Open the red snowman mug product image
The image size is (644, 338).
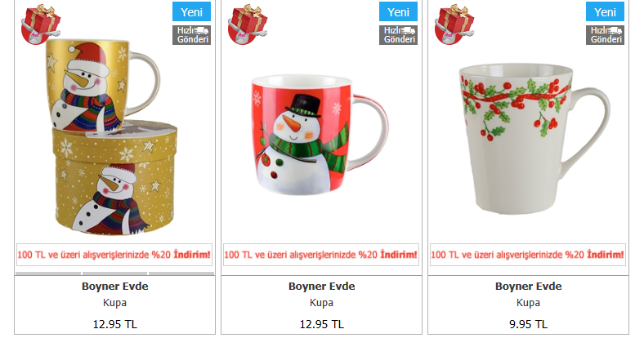(320, 135)
